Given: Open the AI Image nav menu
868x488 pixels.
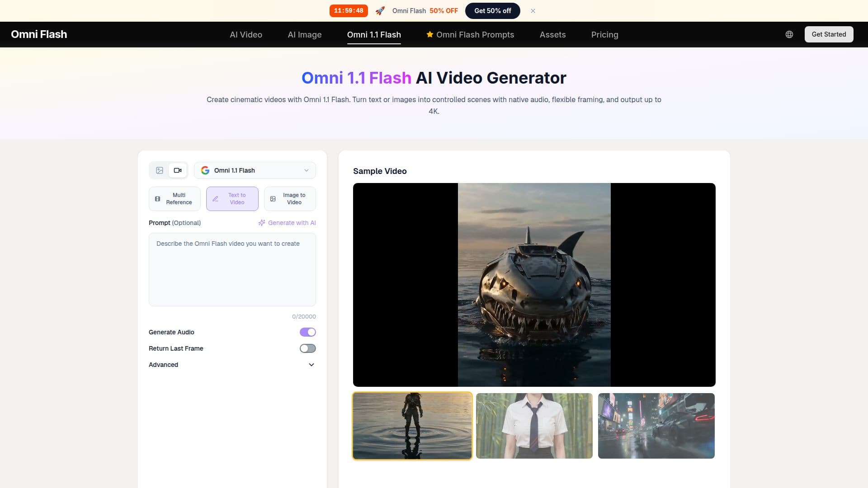Looking at the screenshot, I should 305,35.
